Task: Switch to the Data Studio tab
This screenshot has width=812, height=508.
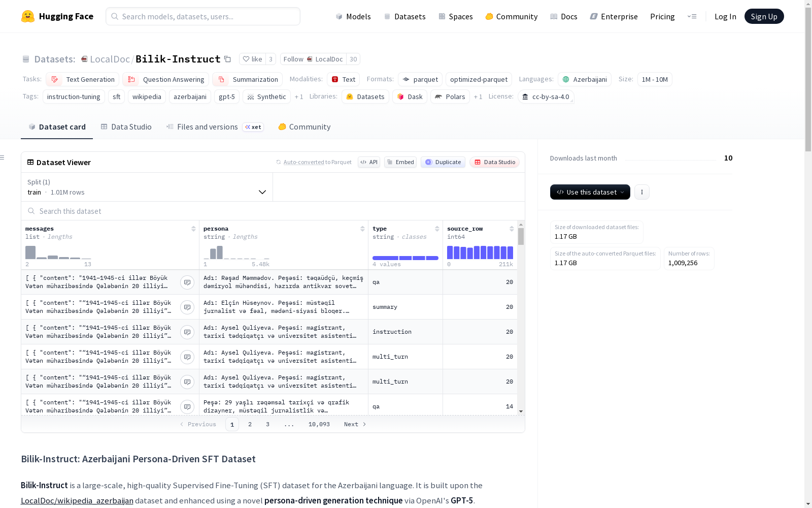Action: [126, 127]
